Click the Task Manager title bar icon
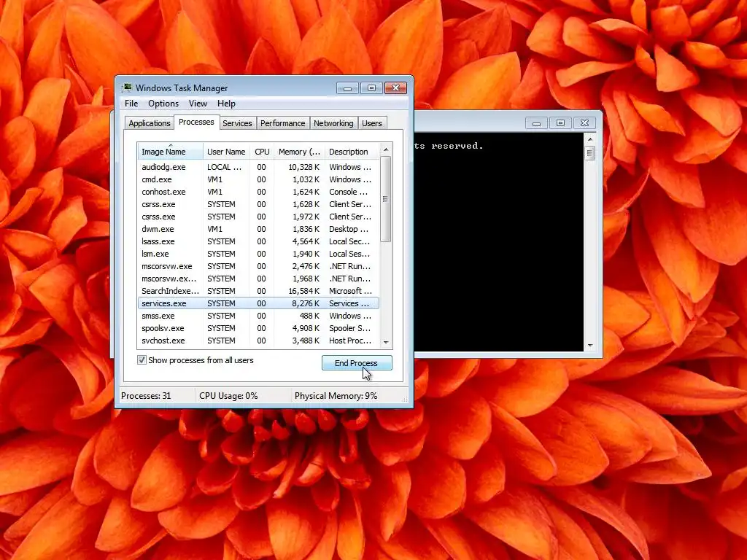The image size is (747, 560). click(127, 87)
